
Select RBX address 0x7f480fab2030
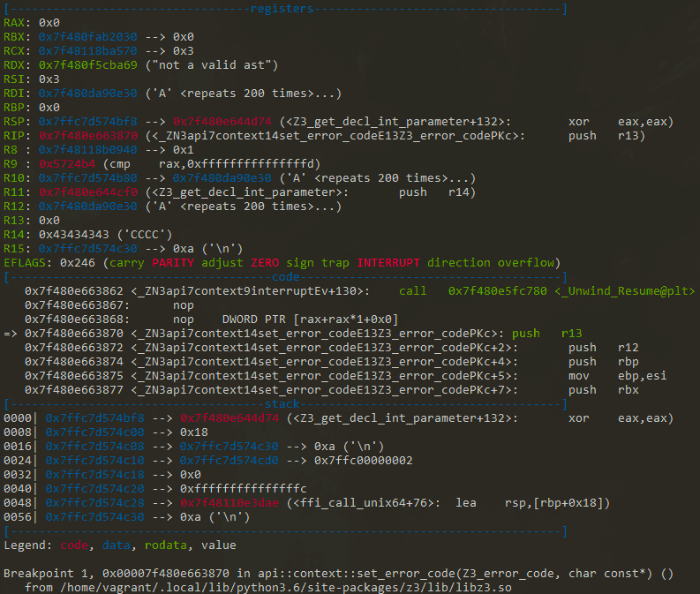87,36
